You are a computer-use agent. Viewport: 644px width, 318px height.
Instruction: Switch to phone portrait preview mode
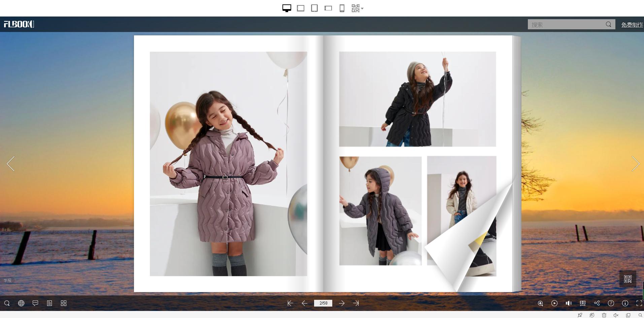tap(342, 8)
